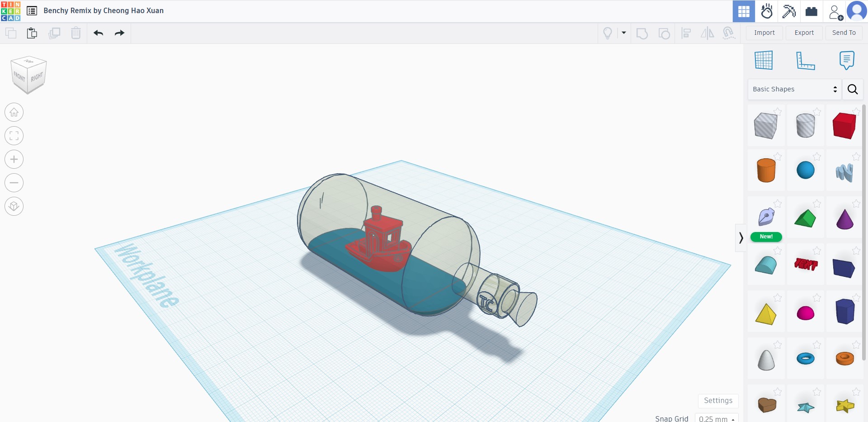Toggle orthographic perspective view cube icon

(14, 206)
